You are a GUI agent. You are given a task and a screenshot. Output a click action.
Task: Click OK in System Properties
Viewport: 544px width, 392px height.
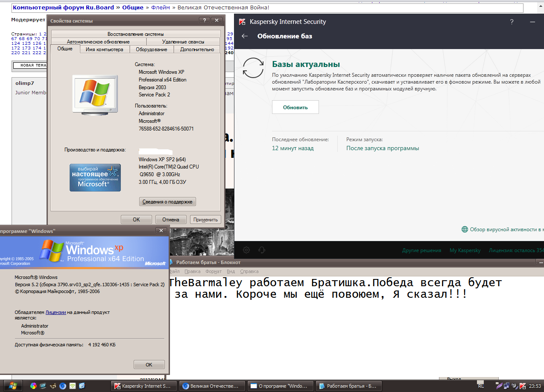(x=136, y=220)
